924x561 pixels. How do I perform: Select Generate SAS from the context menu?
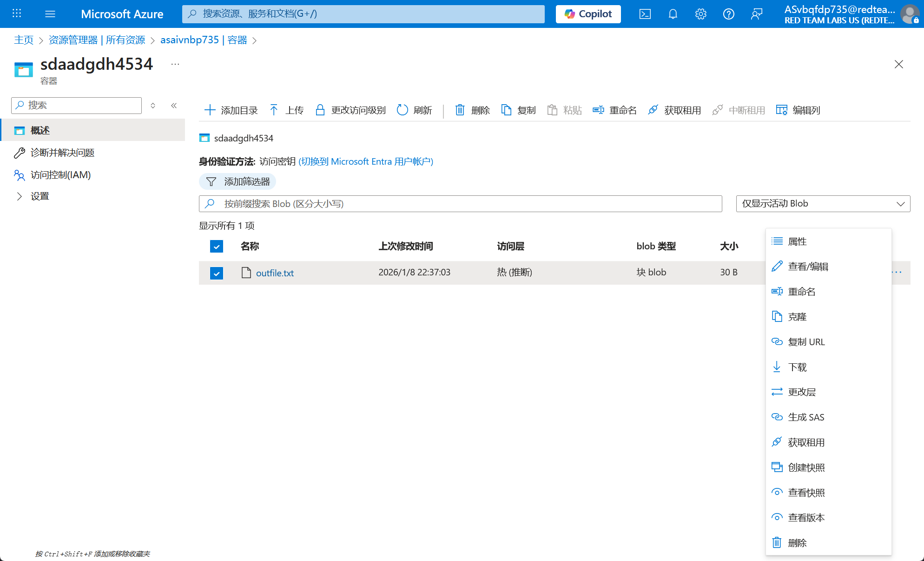[x=806, y=417]
